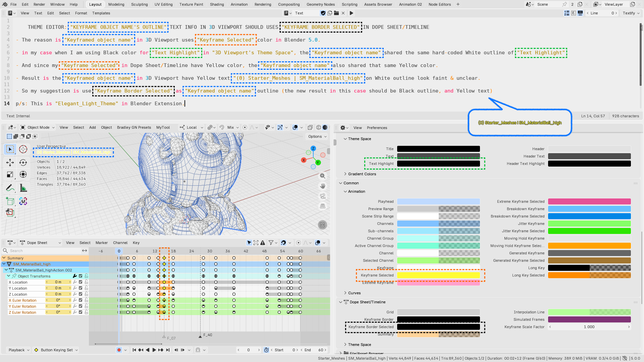Open the Object Mode dropdown

(38, 127)
